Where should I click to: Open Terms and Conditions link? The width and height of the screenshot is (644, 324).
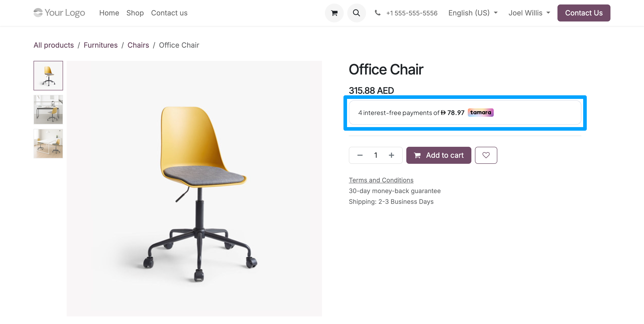pos(381,180)
